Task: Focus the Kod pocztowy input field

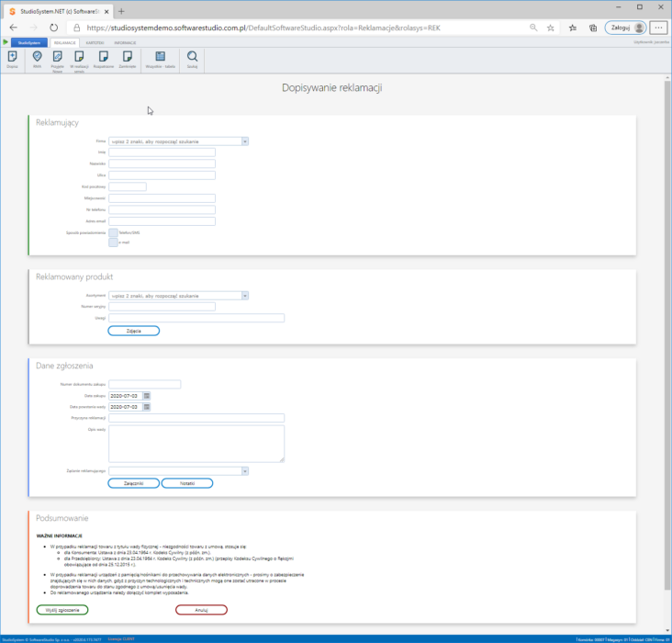Action: (x=128, y=186)
